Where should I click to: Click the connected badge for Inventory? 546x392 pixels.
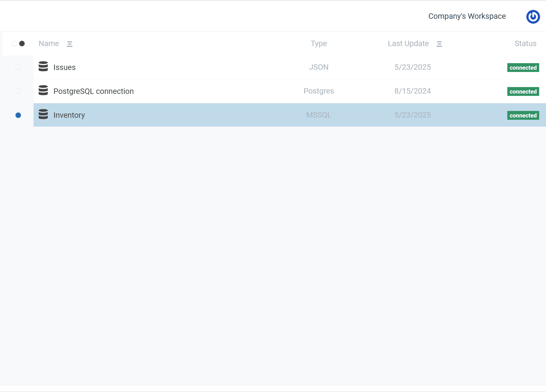coord(523,115)
